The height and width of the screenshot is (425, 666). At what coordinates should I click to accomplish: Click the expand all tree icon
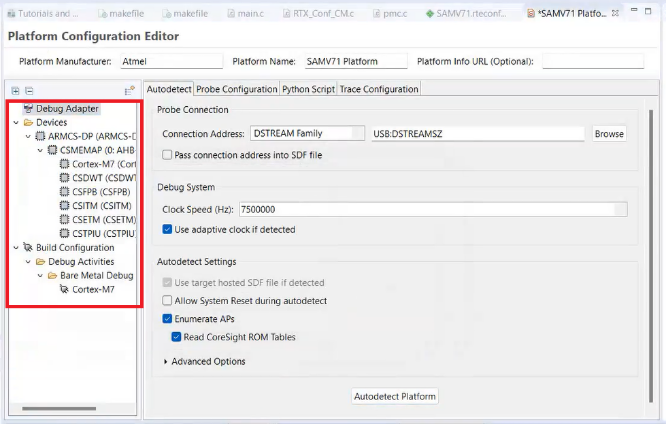click(x=15, y=91)
